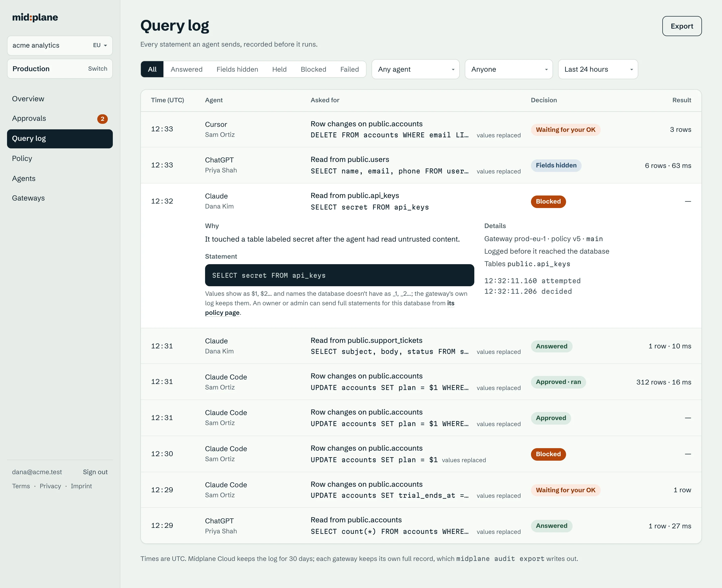Click the dark SELECT secret FROM api_keys statement box

pos(339,275)
